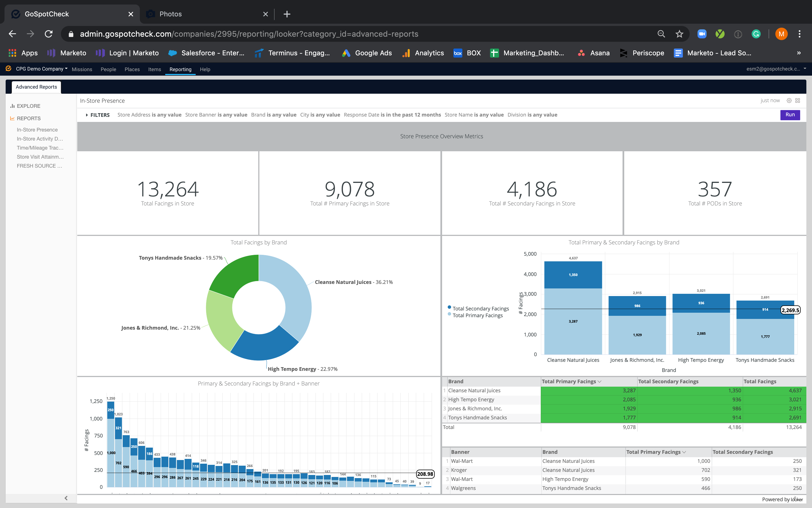Open the dashboard settings gear icon

789,100
